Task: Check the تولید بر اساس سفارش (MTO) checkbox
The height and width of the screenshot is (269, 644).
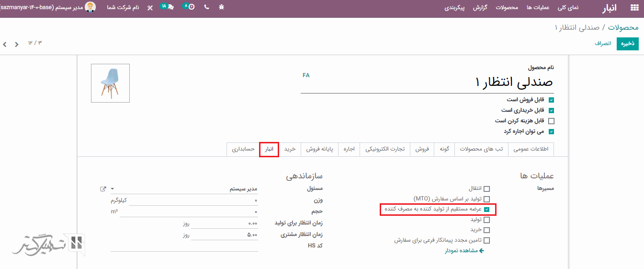Action: [x=487, y=199]
